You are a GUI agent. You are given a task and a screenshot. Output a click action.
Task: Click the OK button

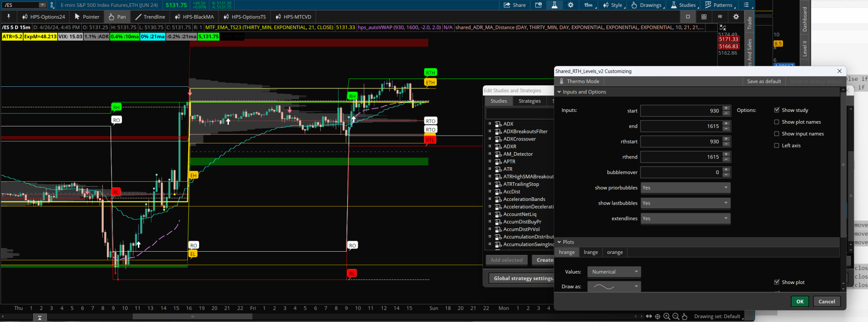tap(799, 301)
